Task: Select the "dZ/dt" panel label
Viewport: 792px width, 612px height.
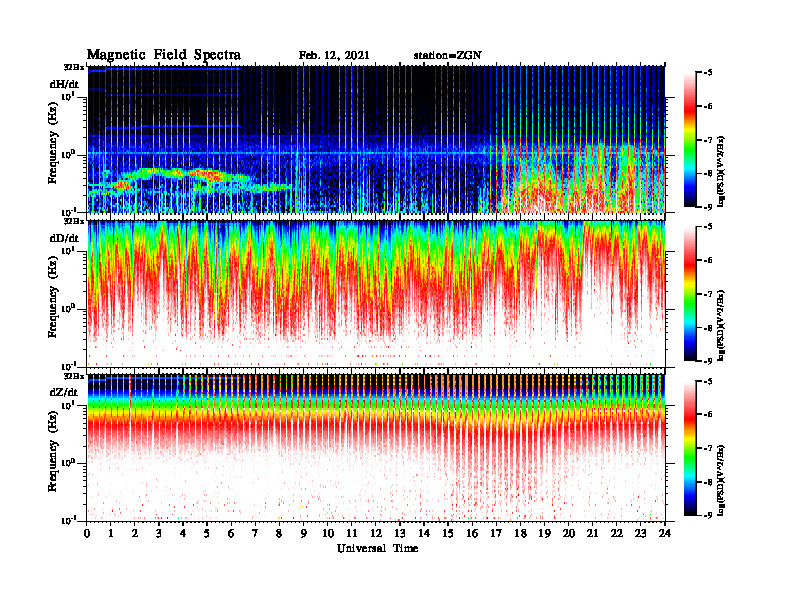Action: [x=64, y=392]
